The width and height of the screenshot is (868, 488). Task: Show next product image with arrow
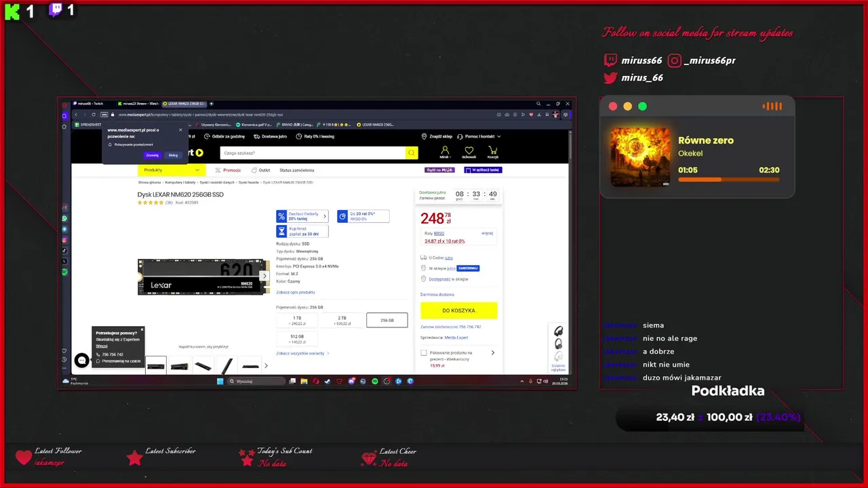(x=264, y=276)
